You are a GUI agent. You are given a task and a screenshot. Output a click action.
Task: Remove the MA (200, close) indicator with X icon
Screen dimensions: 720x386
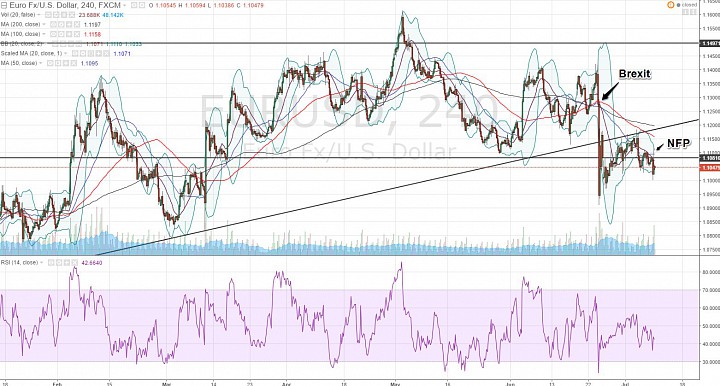coord(77,24)
